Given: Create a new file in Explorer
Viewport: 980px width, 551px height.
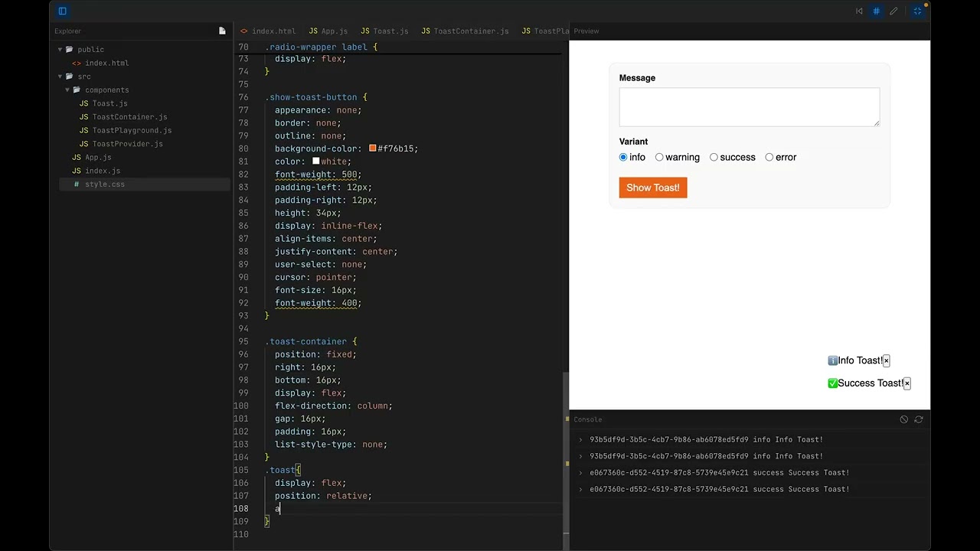Looking at the screenshot, I should (222, 31).
